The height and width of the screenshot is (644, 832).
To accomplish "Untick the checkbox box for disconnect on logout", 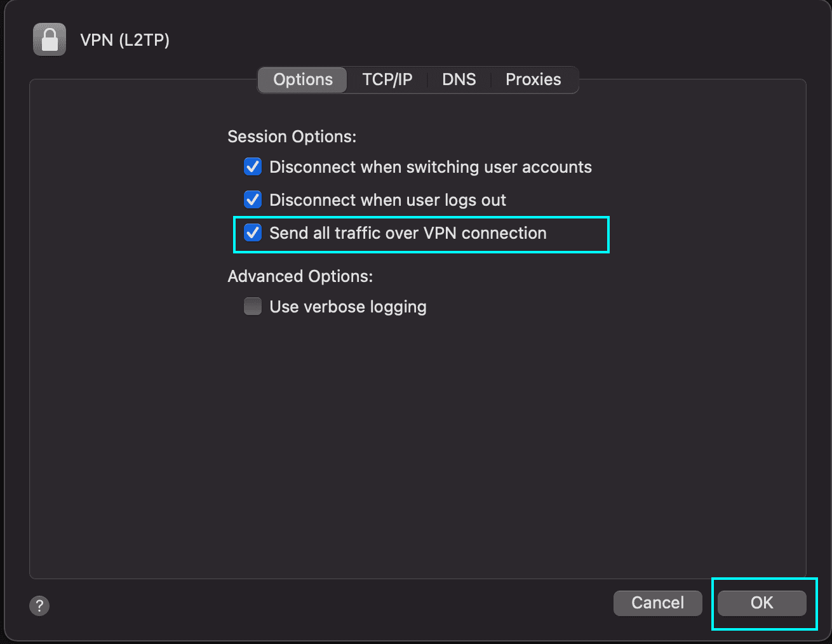I will (x=253, y=200).
